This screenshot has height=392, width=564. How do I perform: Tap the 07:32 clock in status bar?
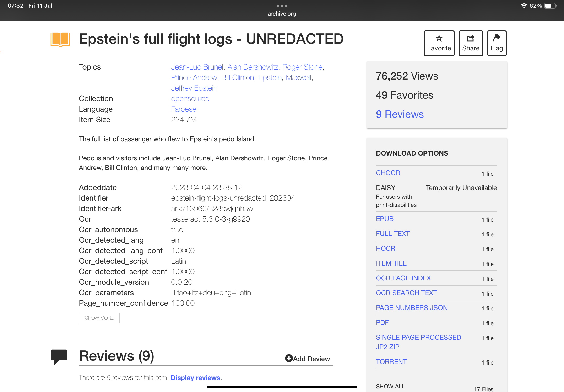16,6
